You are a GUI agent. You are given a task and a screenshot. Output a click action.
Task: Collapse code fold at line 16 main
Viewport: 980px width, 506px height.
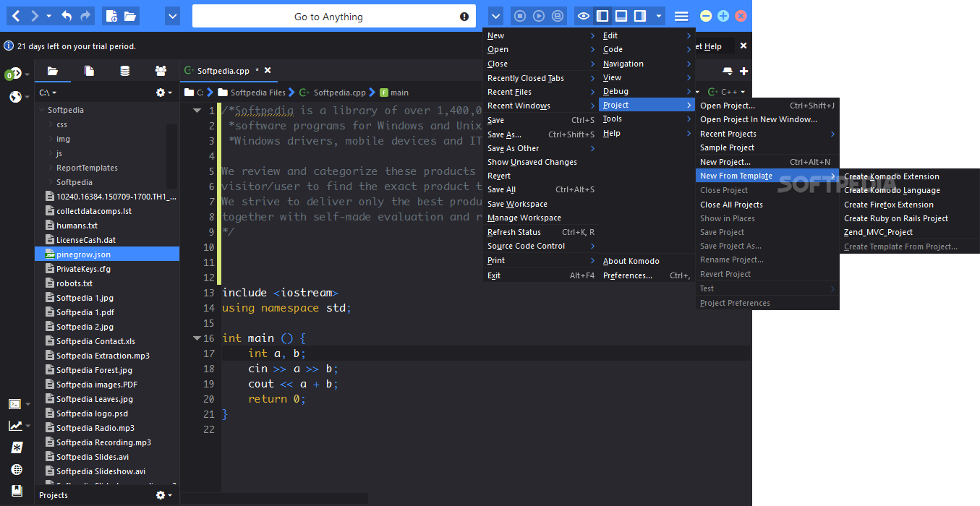197,338
